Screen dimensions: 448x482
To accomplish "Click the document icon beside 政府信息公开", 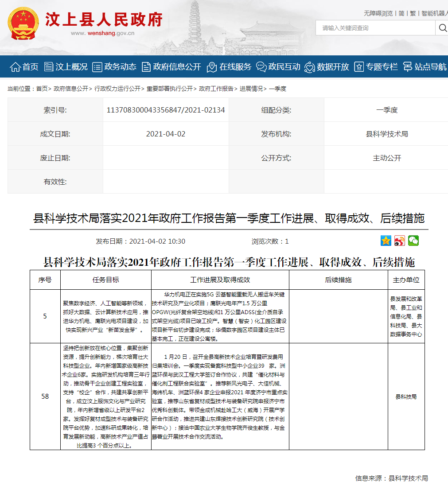I will pos(146,67).
